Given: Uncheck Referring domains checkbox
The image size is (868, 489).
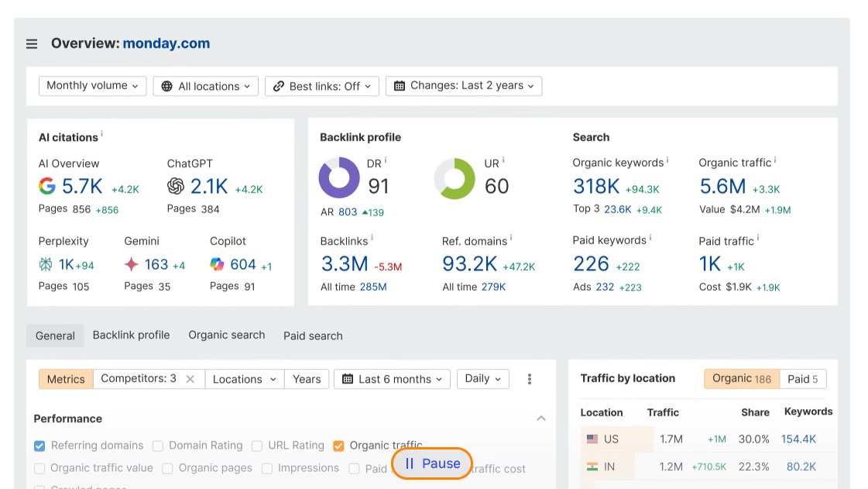Looking at the screenshot, I should 39,446.
